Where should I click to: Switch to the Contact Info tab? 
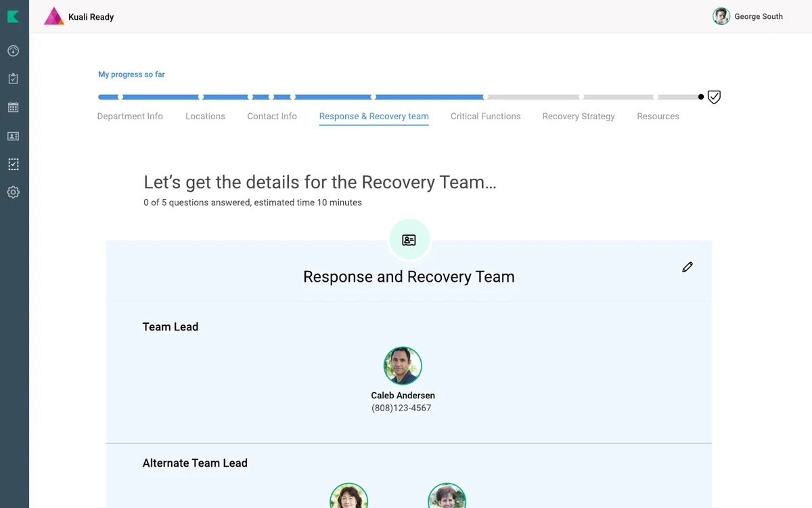(272, 117)
